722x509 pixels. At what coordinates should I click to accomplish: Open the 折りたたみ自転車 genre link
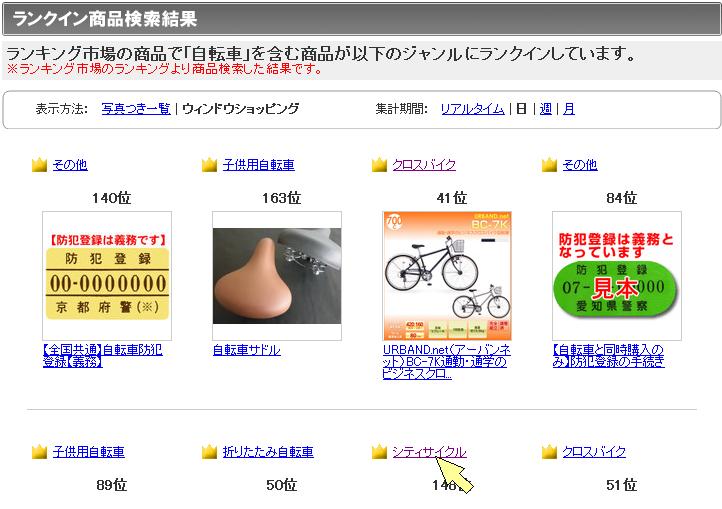point(268,452)
